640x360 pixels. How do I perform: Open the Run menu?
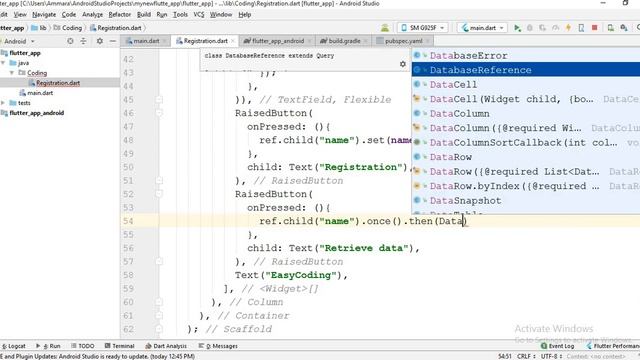point(162,15)
